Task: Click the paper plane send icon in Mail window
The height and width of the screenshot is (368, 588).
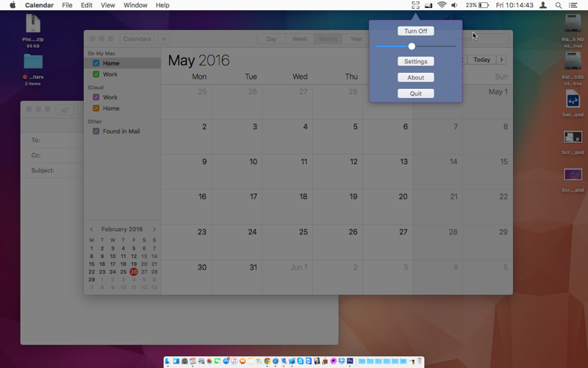Action: coord(65,109)
